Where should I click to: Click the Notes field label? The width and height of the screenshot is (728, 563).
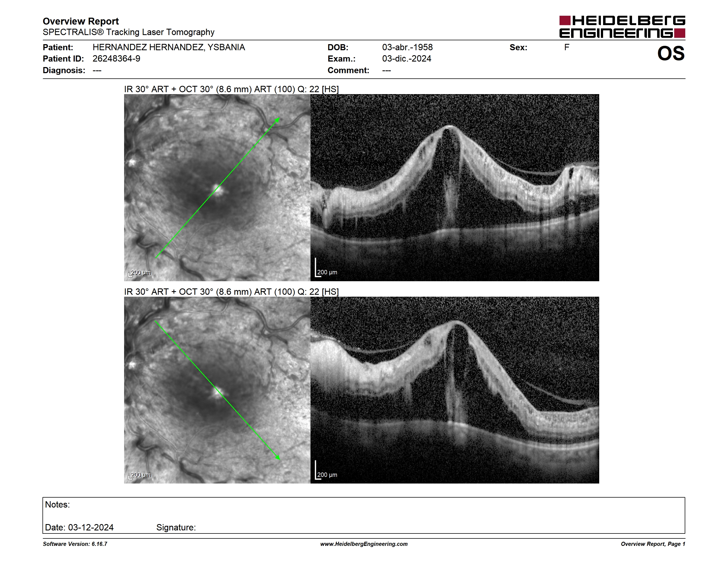point(57,504)
